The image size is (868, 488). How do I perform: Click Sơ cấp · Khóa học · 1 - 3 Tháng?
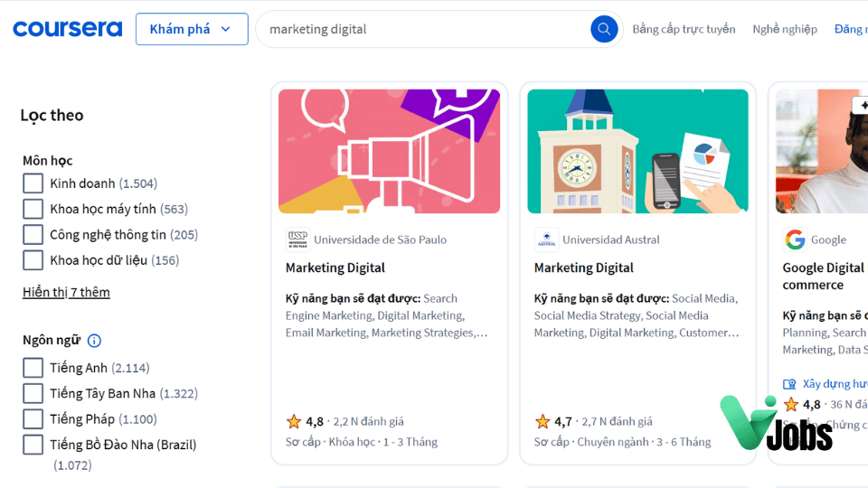pyautogui.click(x=362, y=442)
